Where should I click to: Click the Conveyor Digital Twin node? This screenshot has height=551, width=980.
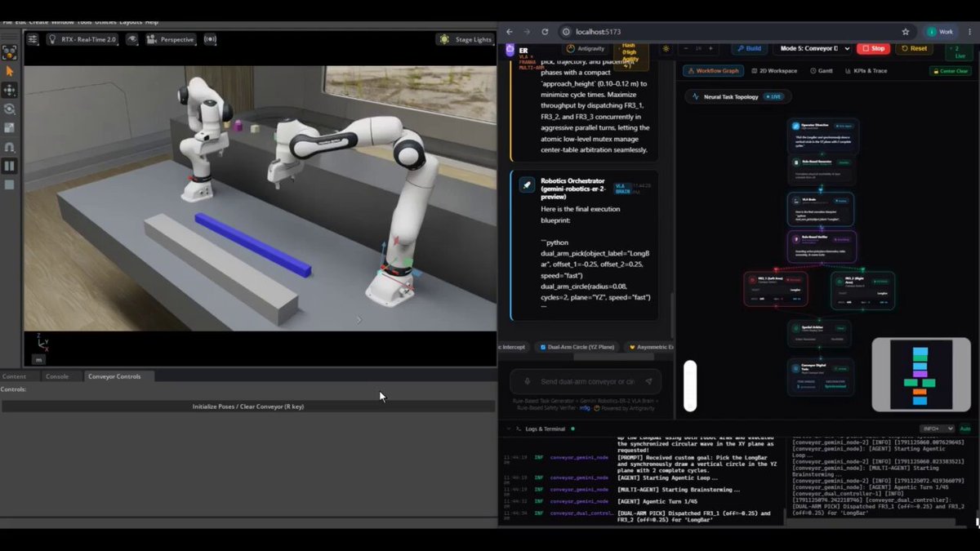pos(821,378)
